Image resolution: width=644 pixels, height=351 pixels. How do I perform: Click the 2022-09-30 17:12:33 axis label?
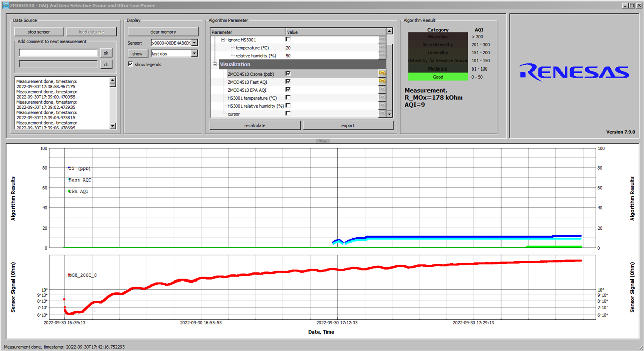[x=336, y=323]
